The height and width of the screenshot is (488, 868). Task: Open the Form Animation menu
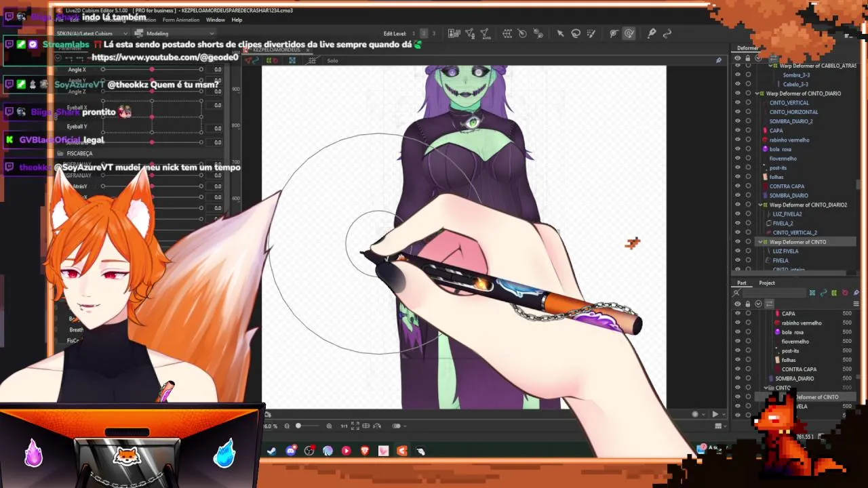point(181,20)
